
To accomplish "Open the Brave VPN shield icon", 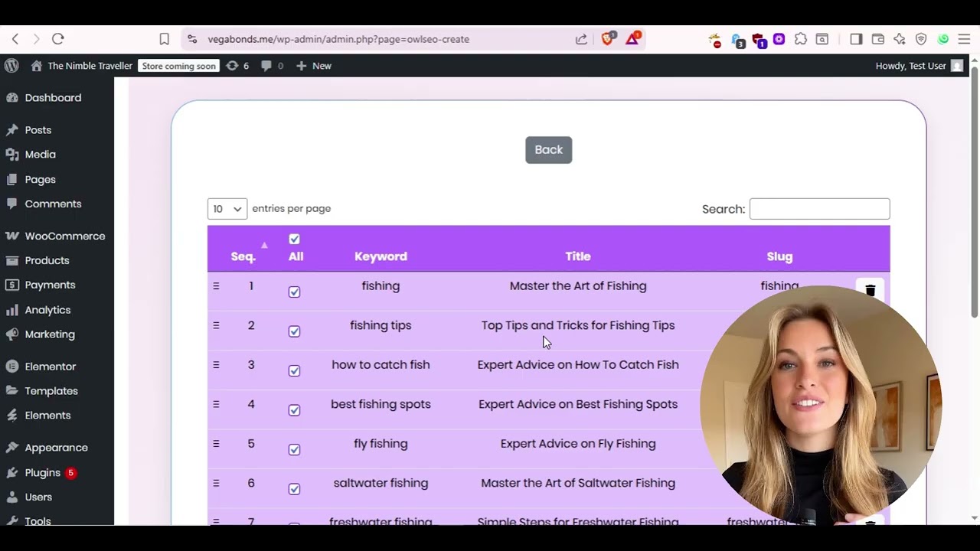I will coord(921,39).
